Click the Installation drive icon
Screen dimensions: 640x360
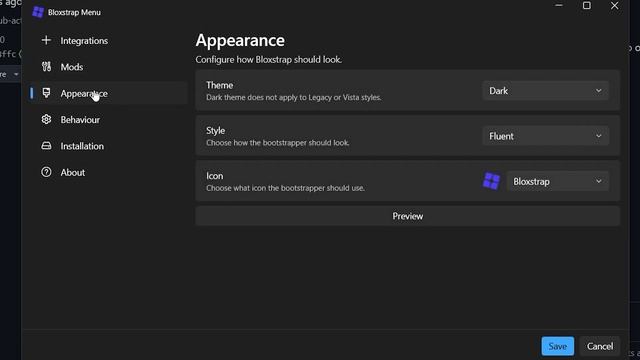point(47,146)
